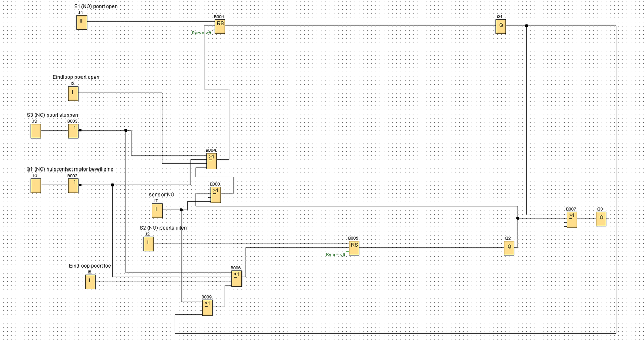Click the 'sensor NO' label
Viewport: 644px width, 341px height.
[x=162, y=194]
